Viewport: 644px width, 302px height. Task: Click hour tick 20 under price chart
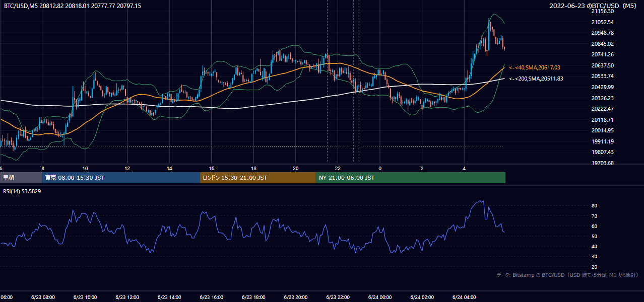[x=296, y=169]
